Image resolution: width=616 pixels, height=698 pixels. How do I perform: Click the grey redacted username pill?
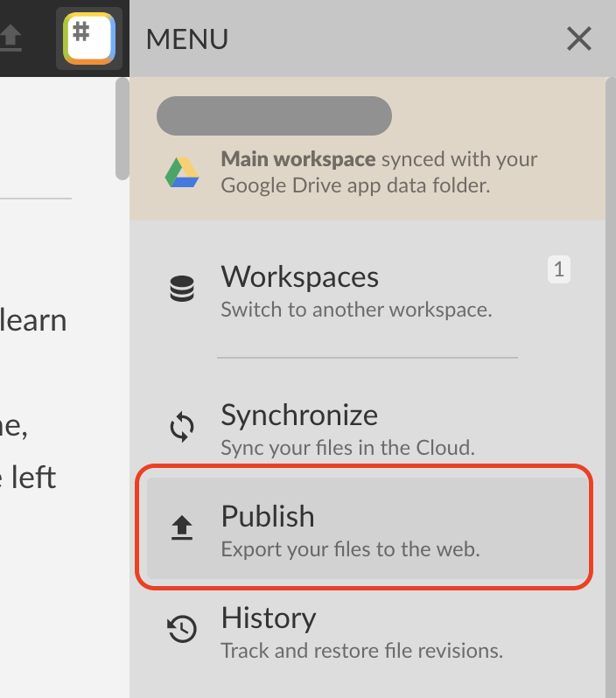click(274, 115)
